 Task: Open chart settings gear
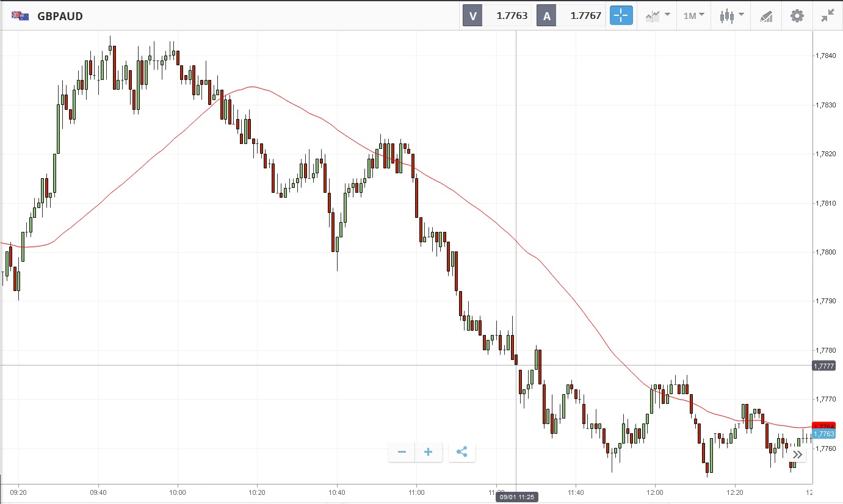797,16
